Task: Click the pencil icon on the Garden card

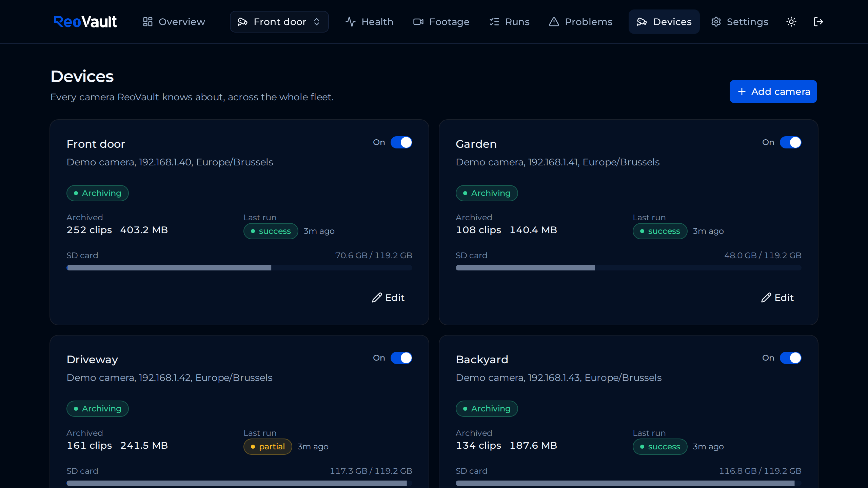Action: pos(766,298)
